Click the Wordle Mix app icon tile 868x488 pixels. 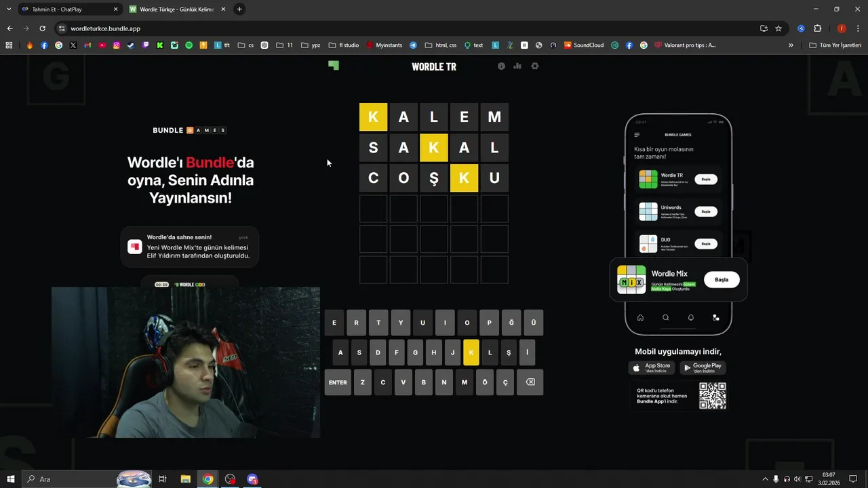(x=631, y=279)
